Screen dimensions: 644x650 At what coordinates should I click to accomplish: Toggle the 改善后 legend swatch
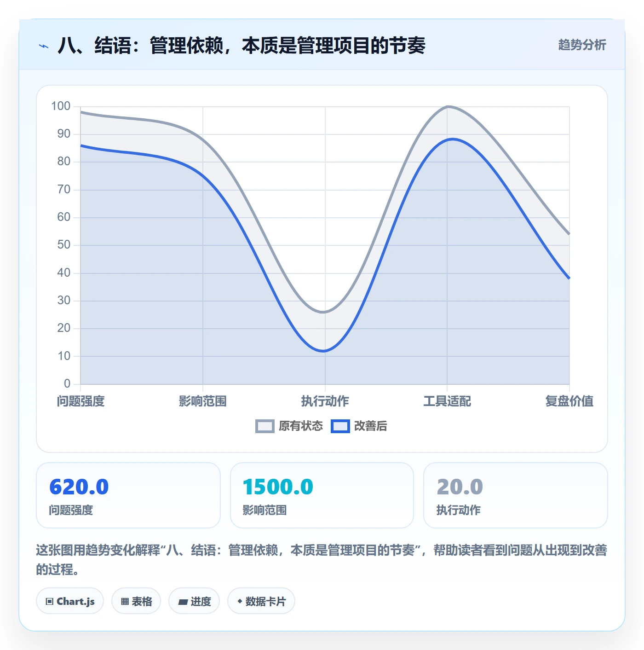pyautogui.click(x=340, y=426)
